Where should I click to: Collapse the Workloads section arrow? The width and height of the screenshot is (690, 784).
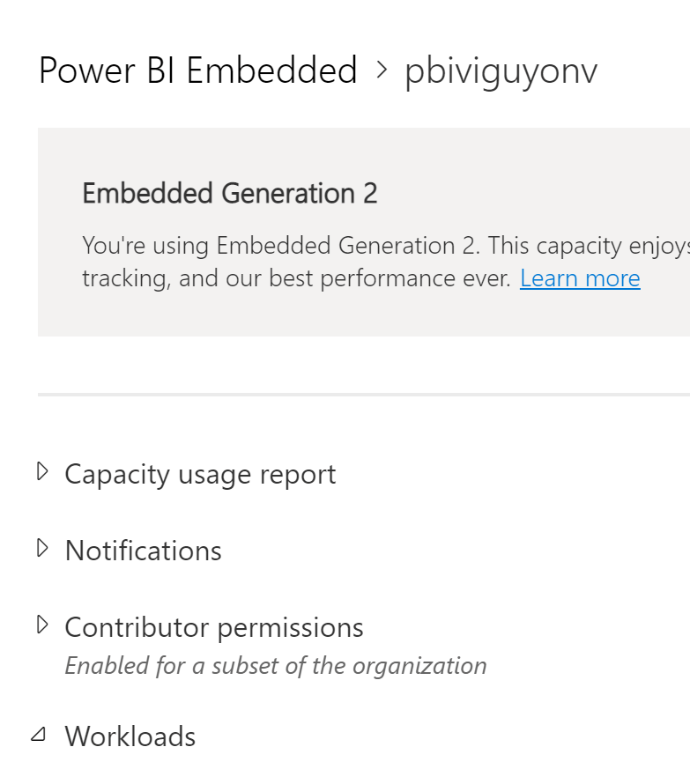[x=39, y=736]
